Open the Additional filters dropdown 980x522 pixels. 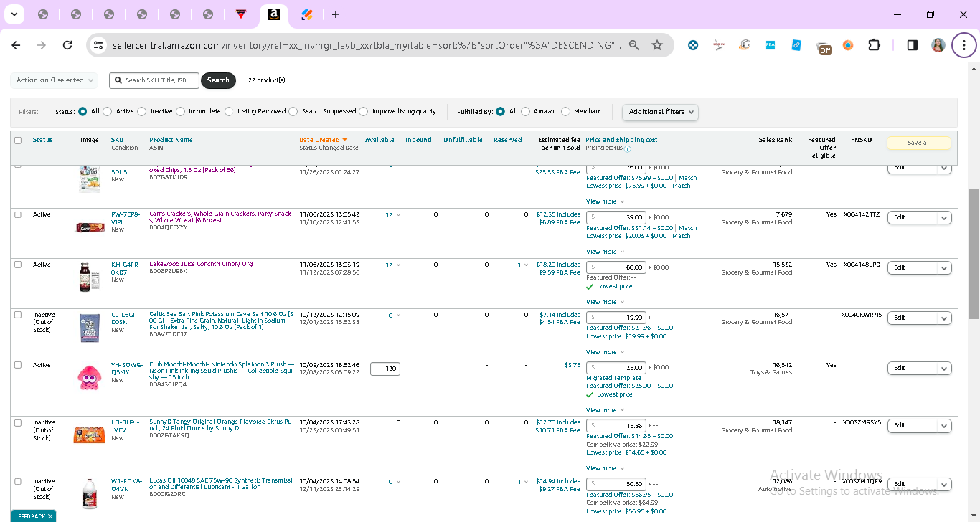660,112
